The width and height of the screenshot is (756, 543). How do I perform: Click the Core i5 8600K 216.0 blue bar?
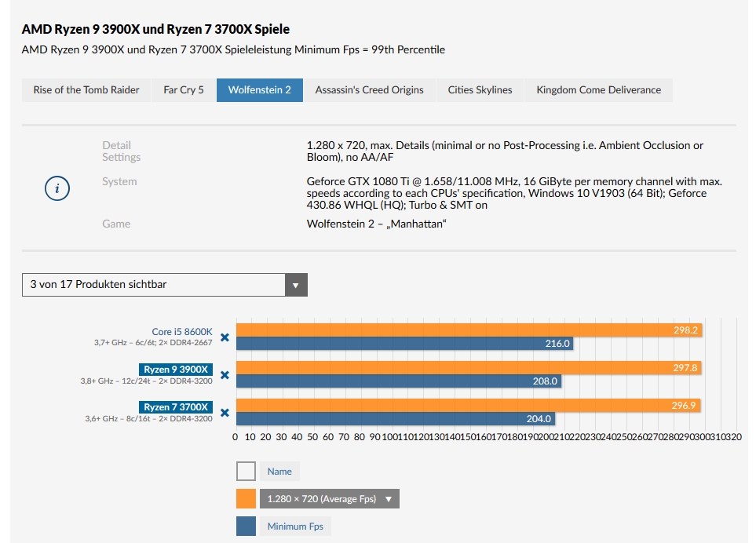click(404, 344)
